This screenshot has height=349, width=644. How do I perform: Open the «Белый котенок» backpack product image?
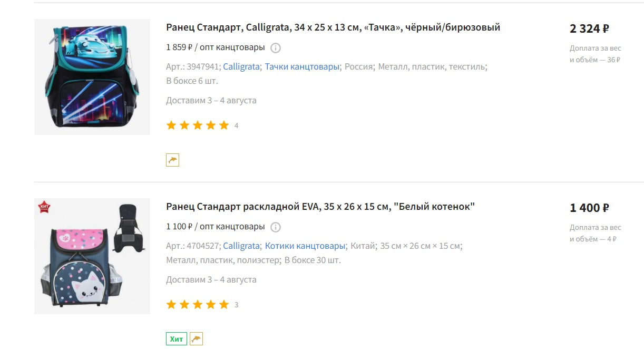[x=92, y=256]
